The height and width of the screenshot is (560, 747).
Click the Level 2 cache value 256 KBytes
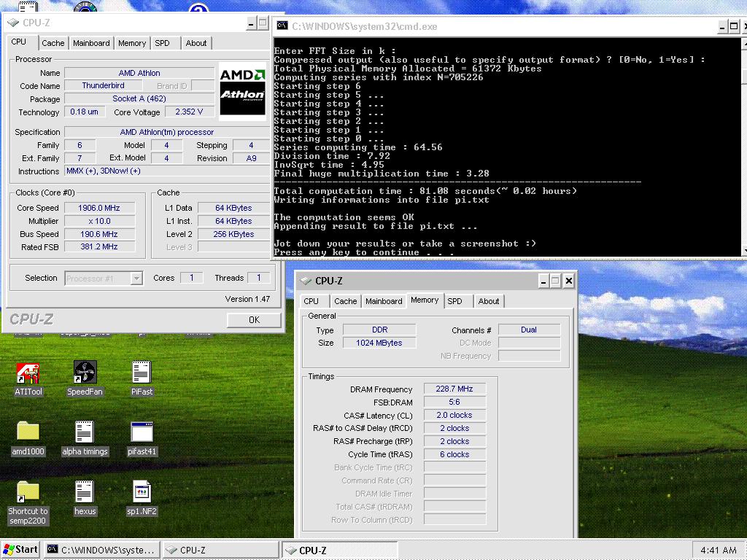click(233, 234)
